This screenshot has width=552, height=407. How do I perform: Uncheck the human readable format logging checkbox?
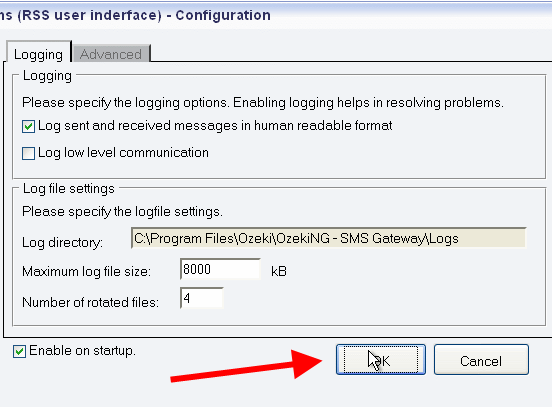[x=28, y=126]
